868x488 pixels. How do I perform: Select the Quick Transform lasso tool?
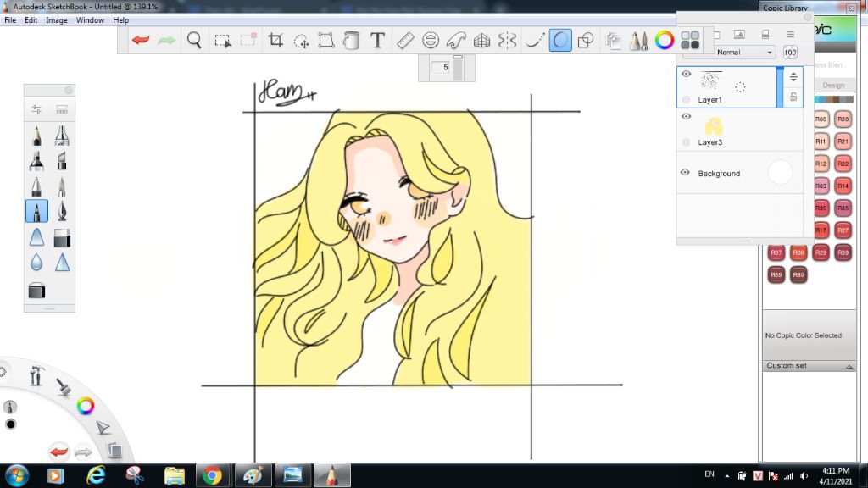[x=301, y=41]
